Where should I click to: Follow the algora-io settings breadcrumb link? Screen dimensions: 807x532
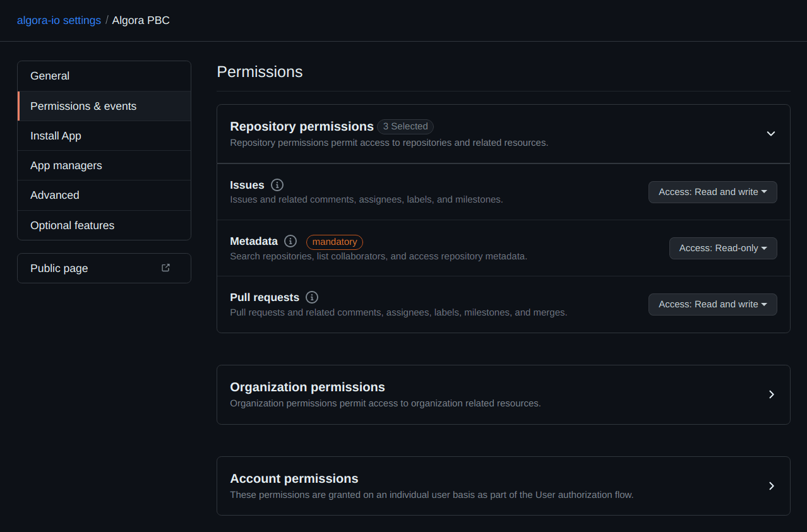[59, 20]
